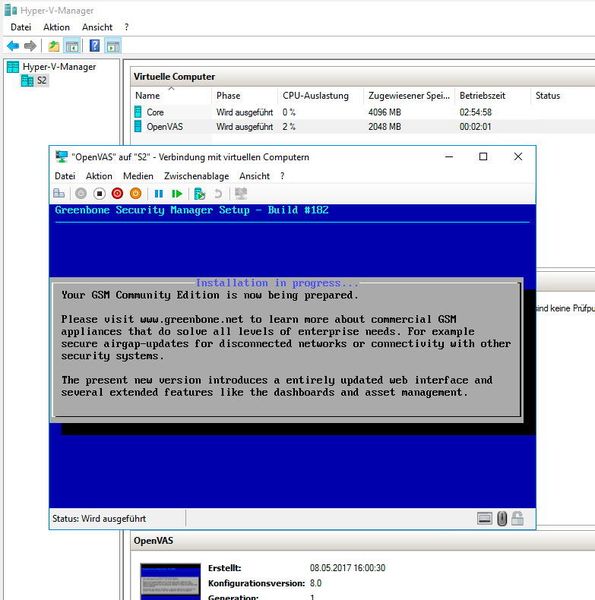The image size is (595, 600).
Task: Click OpenVAS VM preview thumbnail
Action: pos(170,582)
